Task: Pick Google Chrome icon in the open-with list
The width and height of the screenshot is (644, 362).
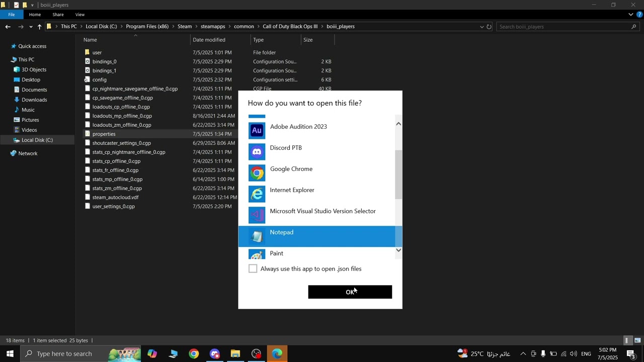Action: click(x=257, y=173)
